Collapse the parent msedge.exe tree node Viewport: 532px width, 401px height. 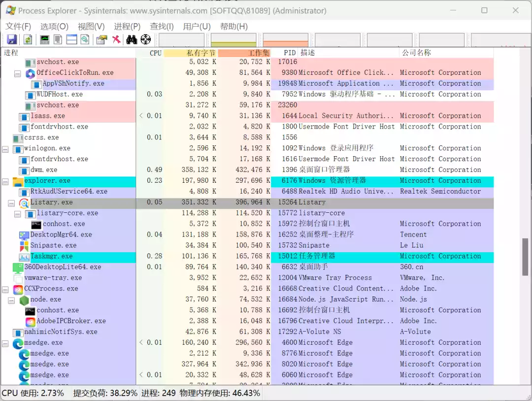pyautogui.click(x=5, y=344)
